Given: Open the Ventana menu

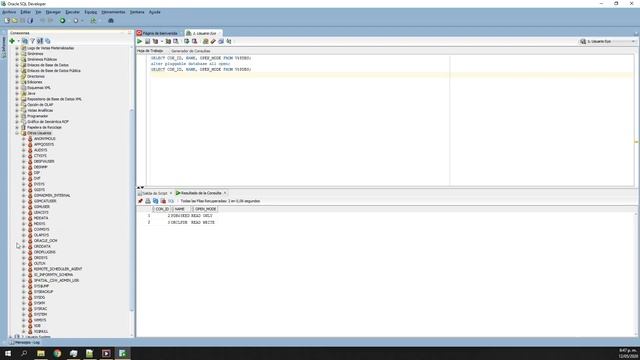Looking at the screenshot, I should pyautogui.click(x=137, y=12).
